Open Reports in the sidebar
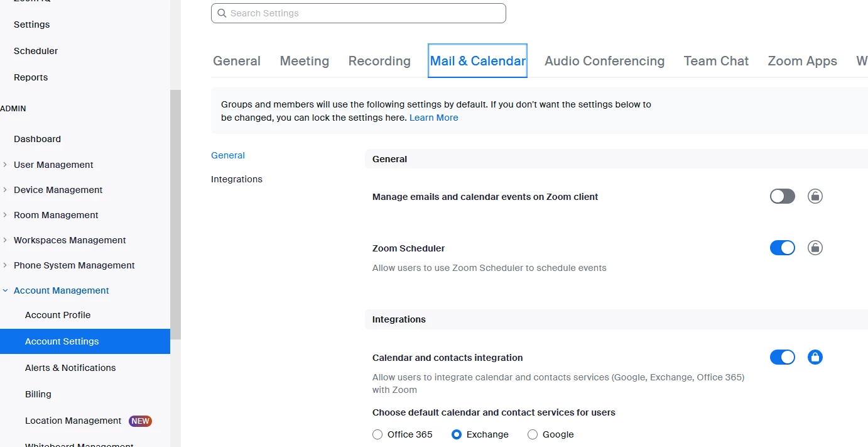 31,77
